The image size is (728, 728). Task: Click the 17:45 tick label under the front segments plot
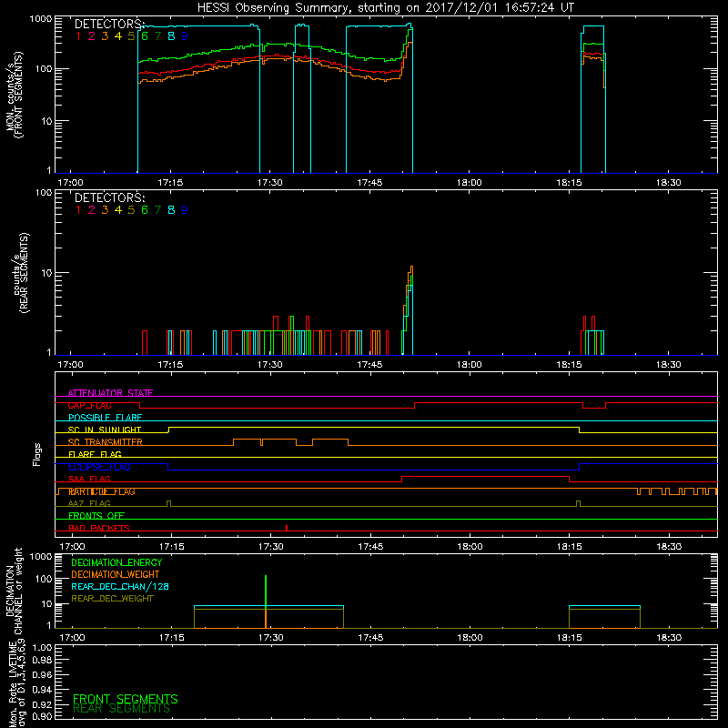pos(369,183)
